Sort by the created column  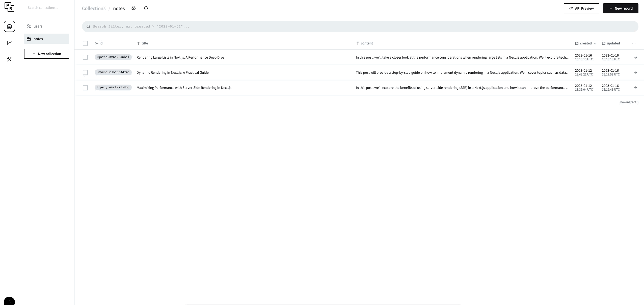[586, 43]
